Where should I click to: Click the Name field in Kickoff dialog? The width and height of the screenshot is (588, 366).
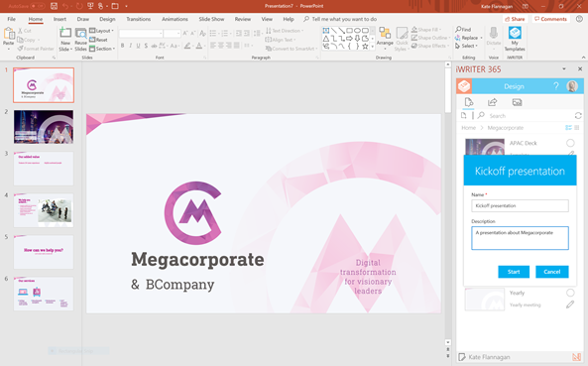(x=520, y=206)
